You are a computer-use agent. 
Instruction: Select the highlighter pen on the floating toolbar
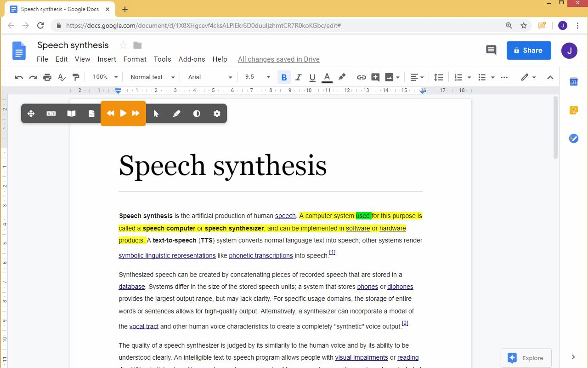(176, 113)
